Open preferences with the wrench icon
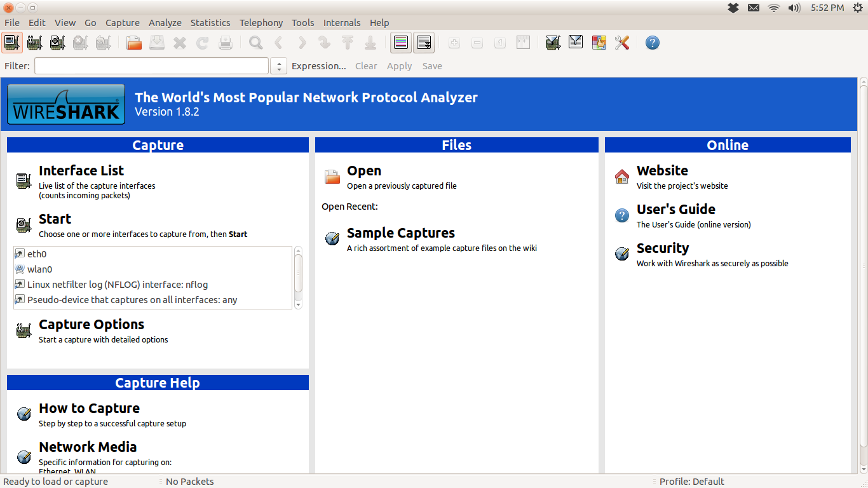Screen dimensions: 868x488 (x=621, y=43)
